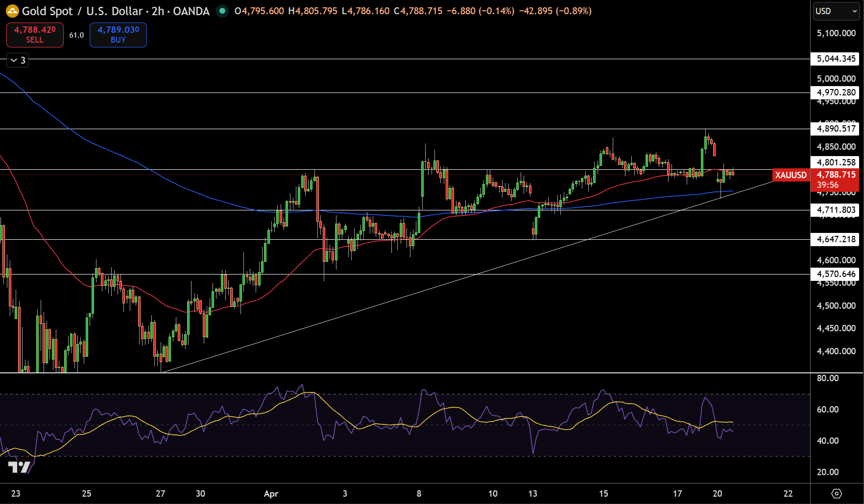Expand the 3 indicators legend

click(18, 60)
